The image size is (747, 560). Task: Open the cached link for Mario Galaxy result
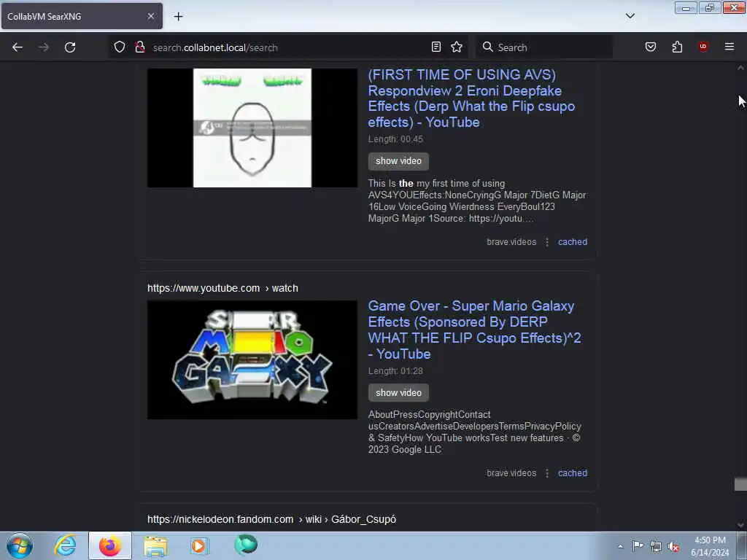point(572,472)
